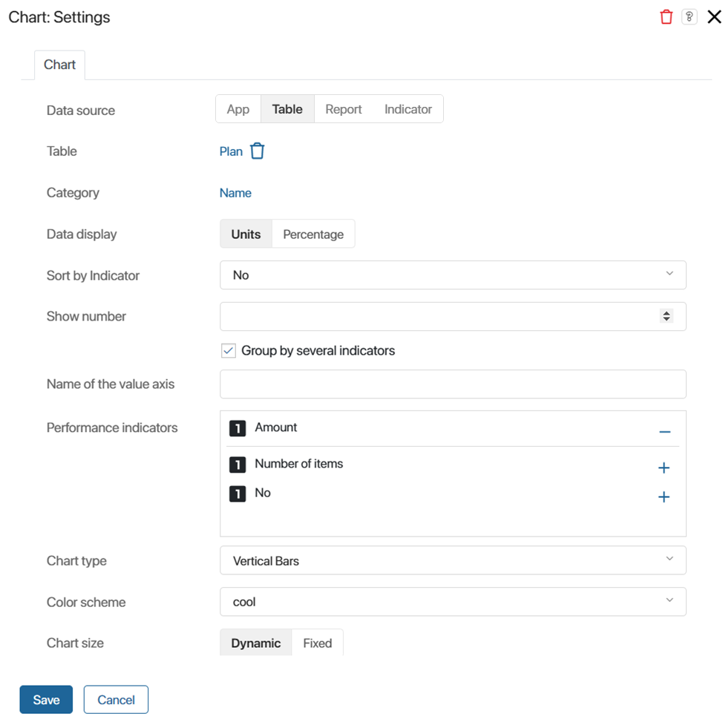Open the Chart type dropdown
This screenshot has width=723, height=728.
pos(453,560)
